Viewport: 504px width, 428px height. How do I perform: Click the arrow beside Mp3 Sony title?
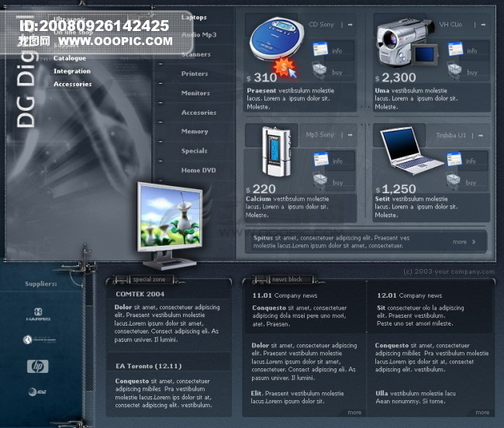(350, 135)
